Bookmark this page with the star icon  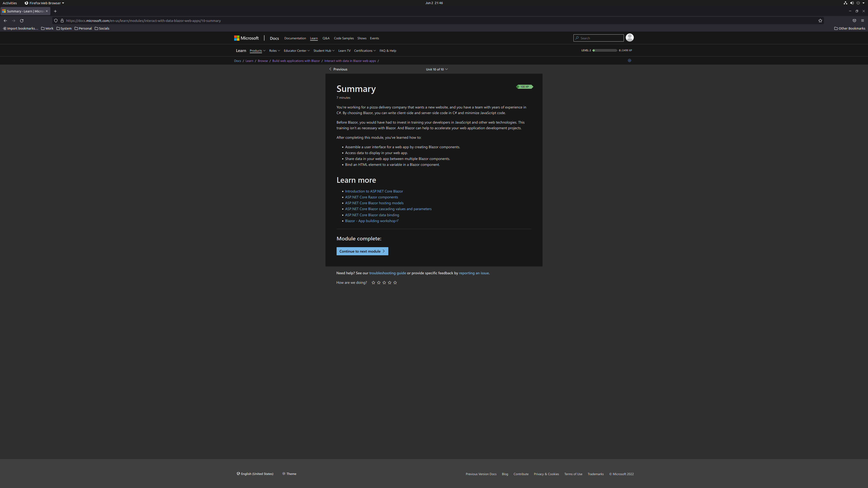point(820,21)
